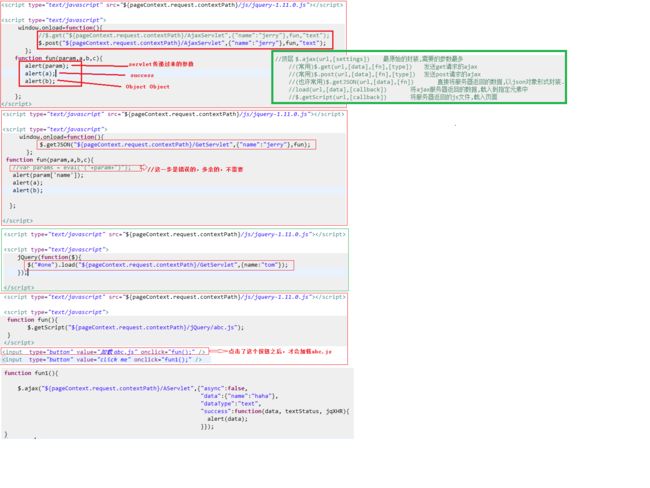Click the commented-out $.get AjaxServlet line
Image resolution: width=650 pixels, height=488 pixels.
pos(184,36)
